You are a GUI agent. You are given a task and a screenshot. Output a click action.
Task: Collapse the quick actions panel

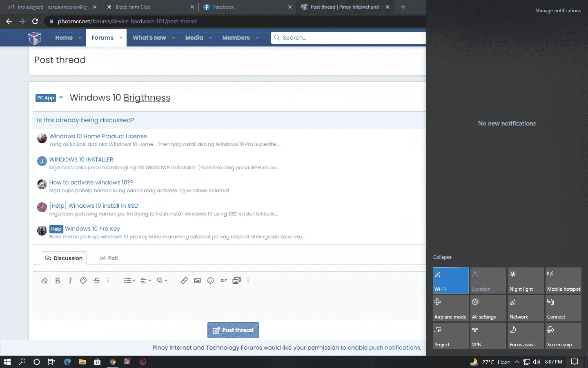pyautogui.click(x=442, y=257)
